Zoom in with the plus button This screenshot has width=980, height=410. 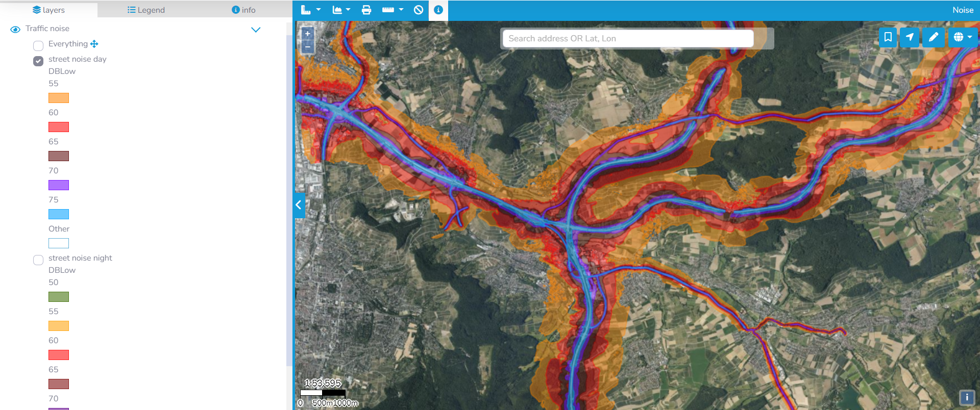tap(307, 34)
